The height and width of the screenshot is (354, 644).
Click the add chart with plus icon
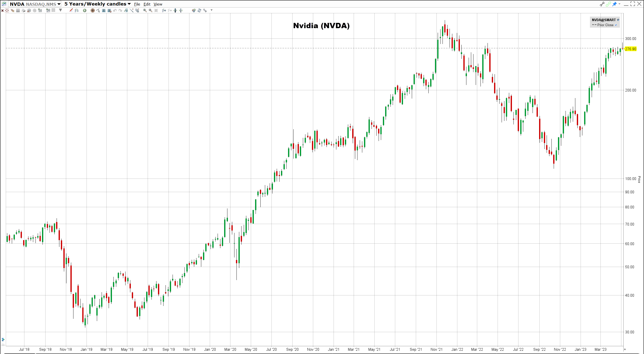[48, 10]
